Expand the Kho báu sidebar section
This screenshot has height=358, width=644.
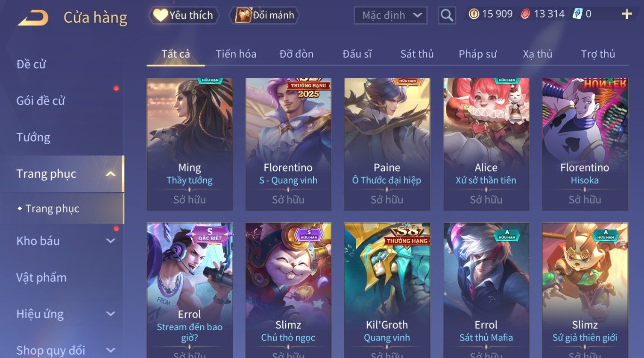click(x=111, y=241)
